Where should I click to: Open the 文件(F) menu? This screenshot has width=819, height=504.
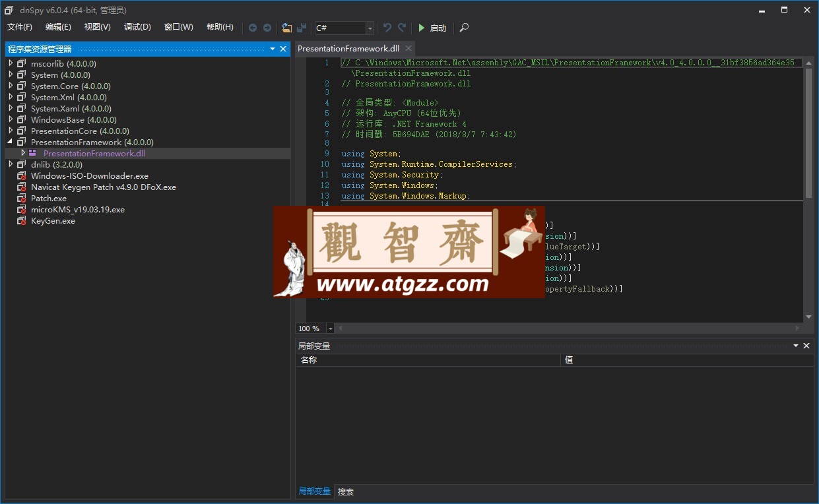(x=20, y=27)
